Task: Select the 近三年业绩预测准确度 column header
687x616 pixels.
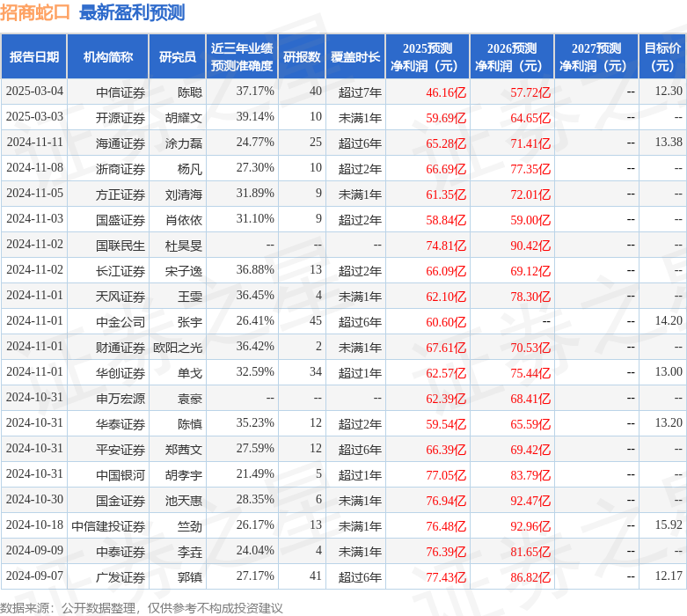Action: pyautogui.click(x=242, y=56)
